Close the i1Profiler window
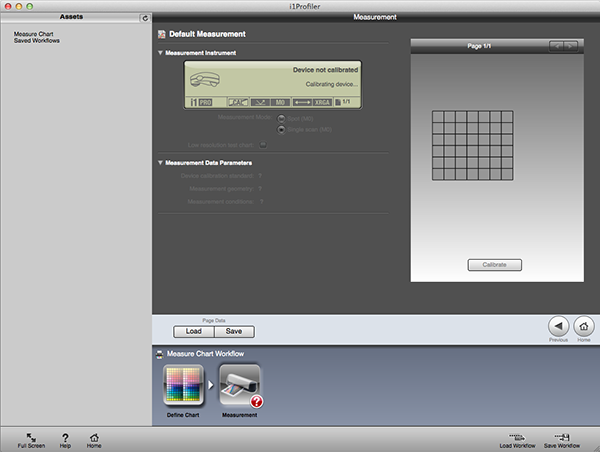This screenshot has width=600, height=452. point(8,6)
